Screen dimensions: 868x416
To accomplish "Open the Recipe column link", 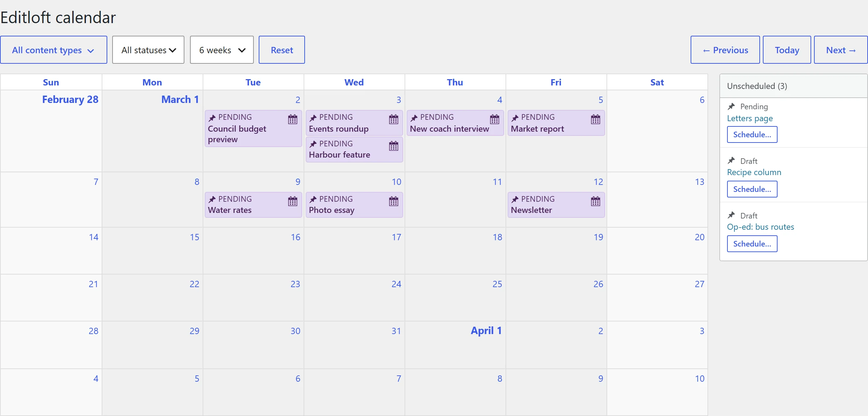I will pyautogui.click(x=754, y=172).
